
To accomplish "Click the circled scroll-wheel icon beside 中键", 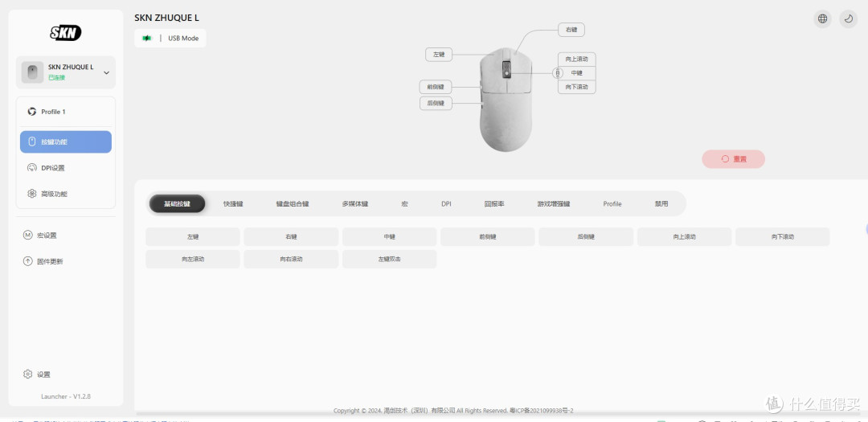I will click(x=558, y=72).
